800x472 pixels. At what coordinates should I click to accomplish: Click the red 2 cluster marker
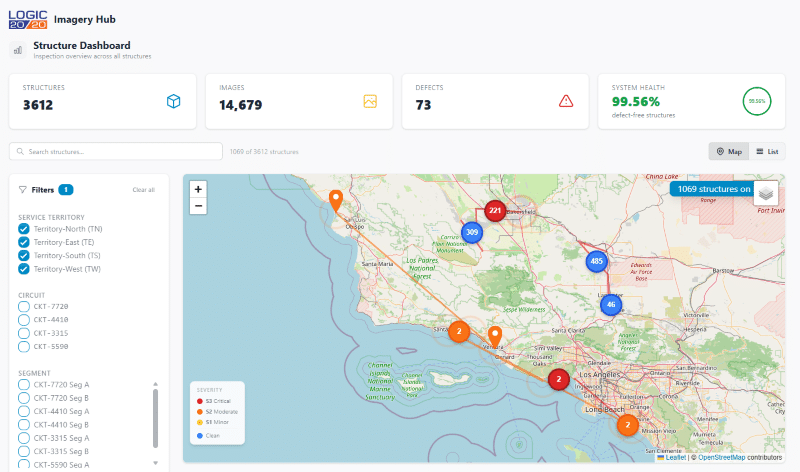click(559, 379)
